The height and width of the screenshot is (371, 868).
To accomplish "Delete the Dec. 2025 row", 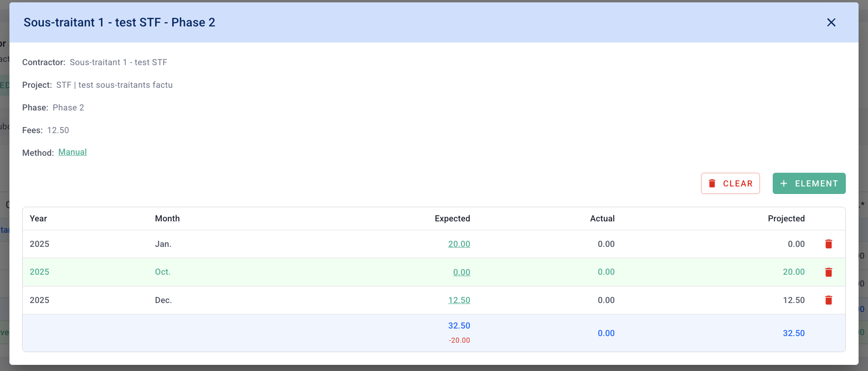I will point(828,300).
